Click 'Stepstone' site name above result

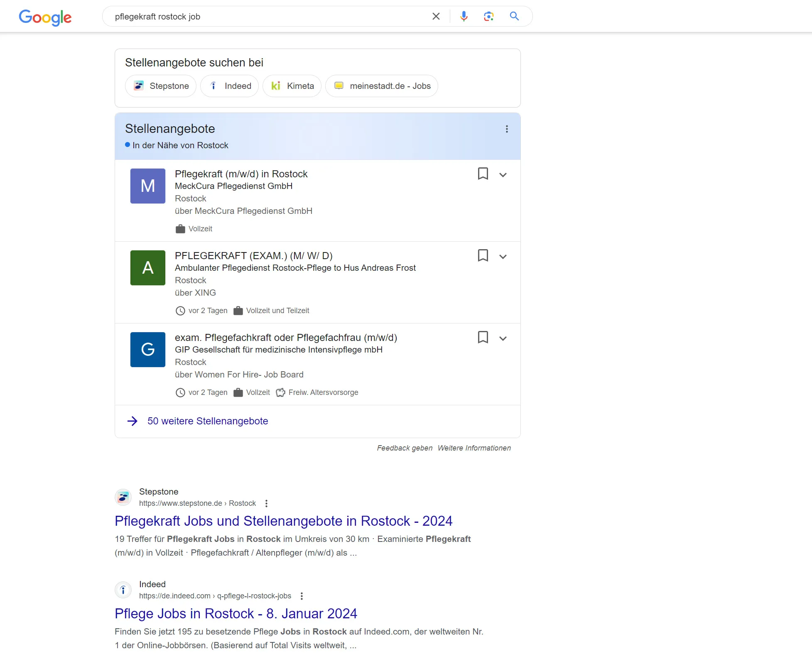159,492
